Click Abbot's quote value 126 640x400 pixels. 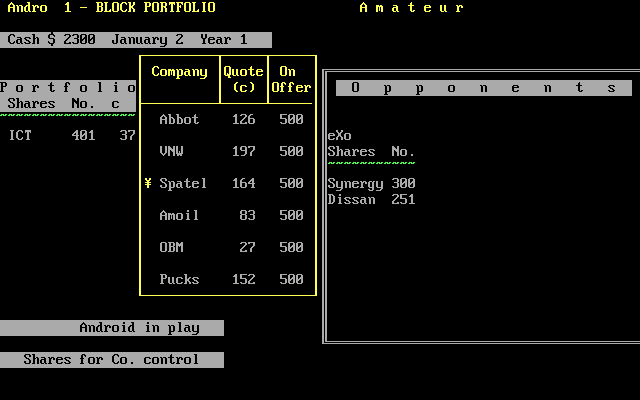(x=243, y=120)
